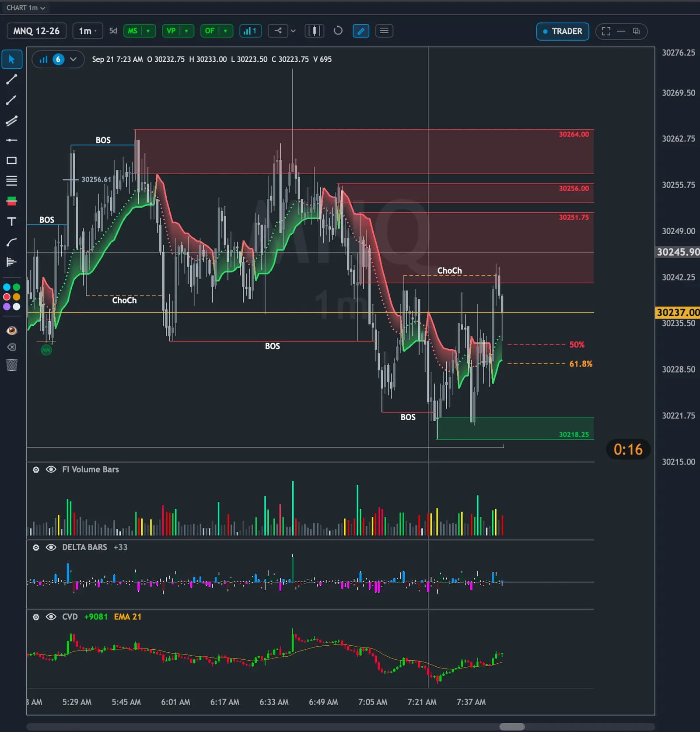
Task: Open the share options dropdown arrow
Action: 293,31
